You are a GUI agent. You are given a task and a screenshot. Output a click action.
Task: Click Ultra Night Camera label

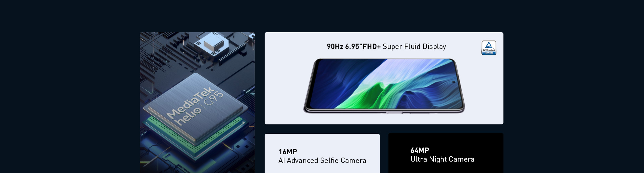click(442, 159)
